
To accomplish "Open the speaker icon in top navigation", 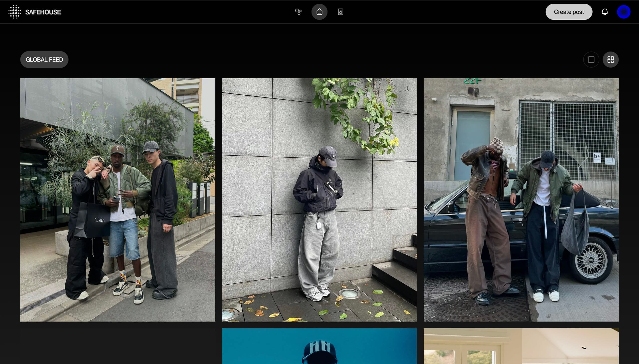I will tap(340, 12).
